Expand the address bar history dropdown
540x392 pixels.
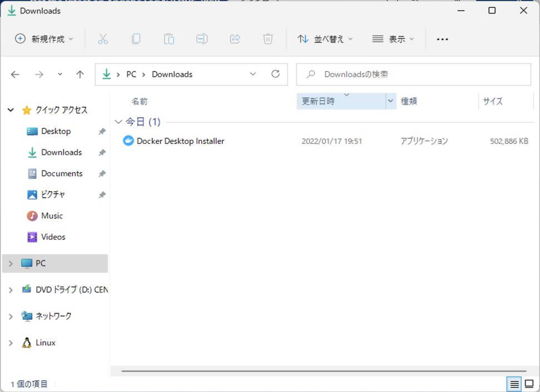tap(253, 74)
